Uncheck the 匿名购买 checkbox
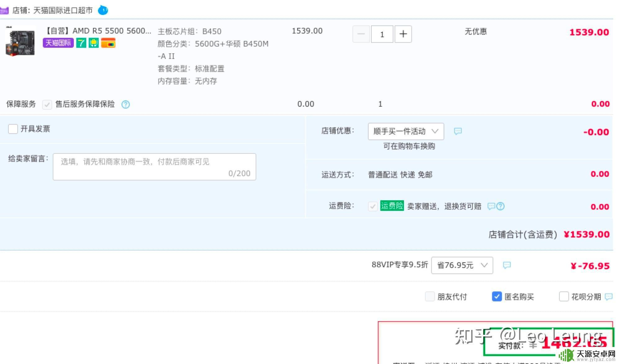618x364 pixels. pyautogui.click(x=497, y=296)
